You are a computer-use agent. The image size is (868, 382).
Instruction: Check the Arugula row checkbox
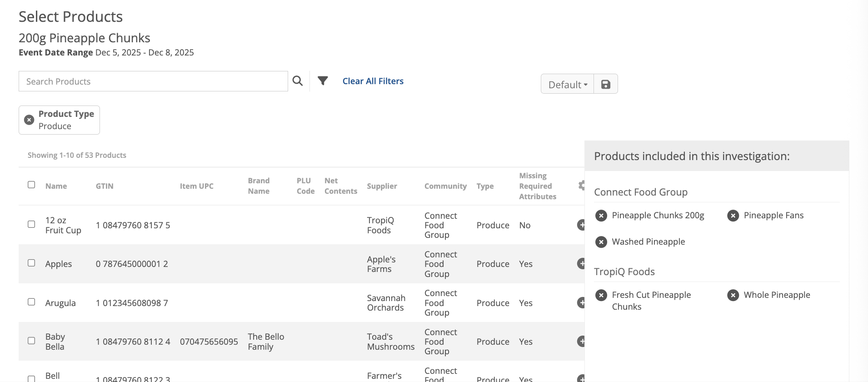pos(31,302)
